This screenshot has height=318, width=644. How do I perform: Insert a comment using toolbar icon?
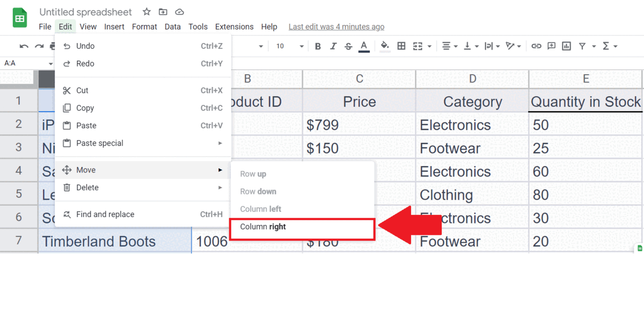(x=551, y=46)
